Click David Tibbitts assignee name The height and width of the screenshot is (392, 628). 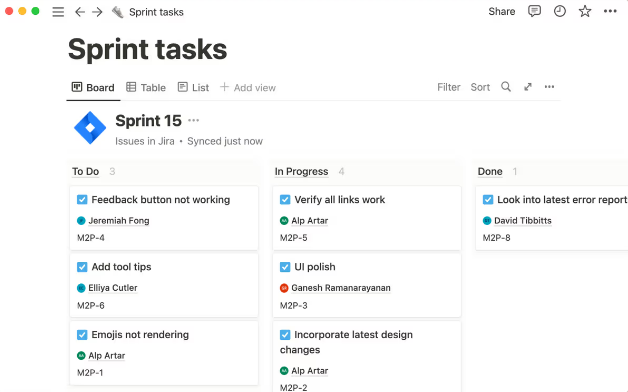pos(523,221)
